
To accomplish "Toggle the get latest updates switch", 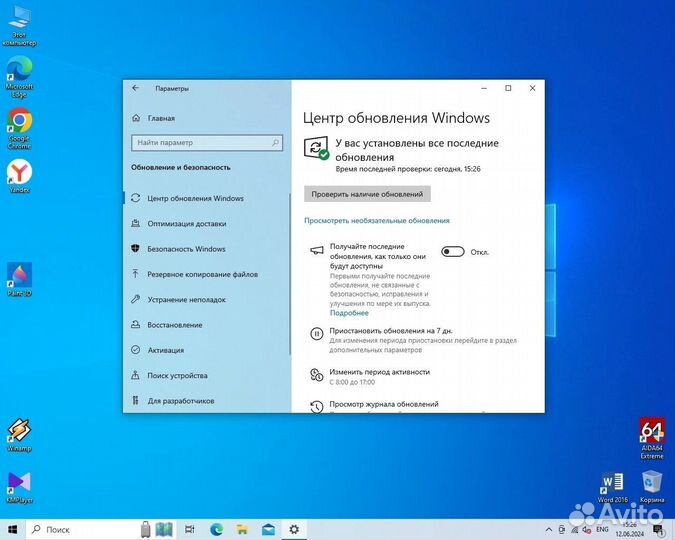I will [x=453, y=252].
